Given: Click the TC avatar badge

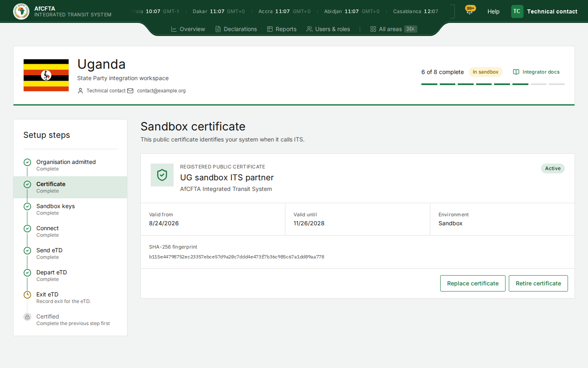Looking at the screenshot, I should point(517,11).
